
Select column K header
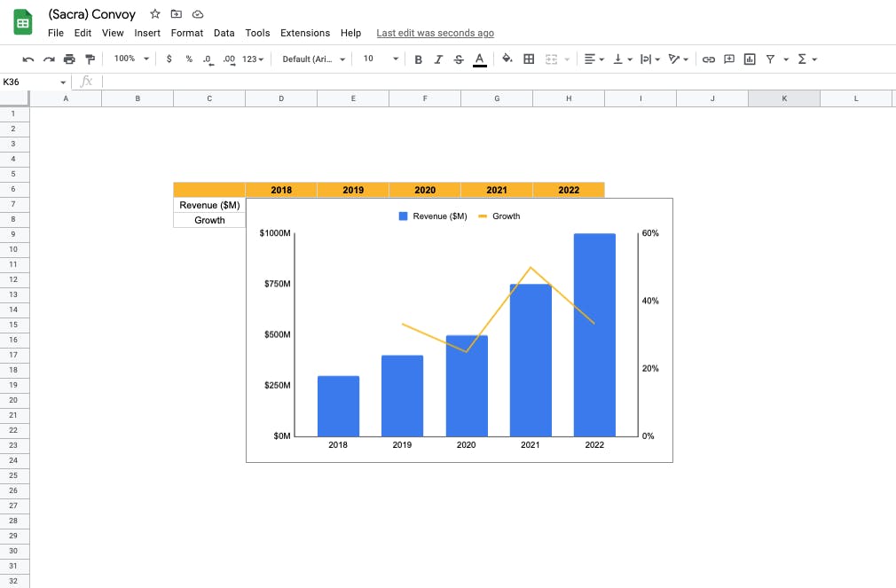pyautogui.click(x=784, y=98)
